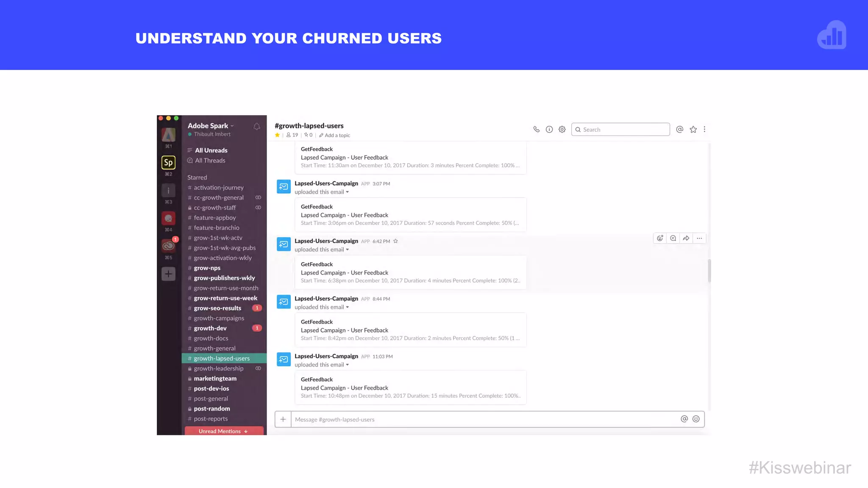868x488 pixels.
Task: Click Lapsed-Users-Campaign avatar at 11:03 PM
Action: tap(284, 359)
